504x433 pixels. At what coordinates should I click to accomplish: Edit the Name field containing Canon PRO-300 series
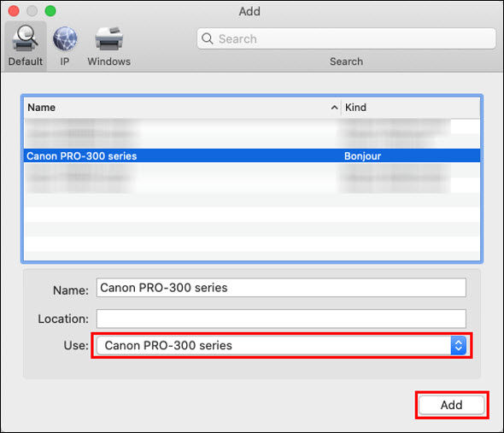click(x=281, y=288)
